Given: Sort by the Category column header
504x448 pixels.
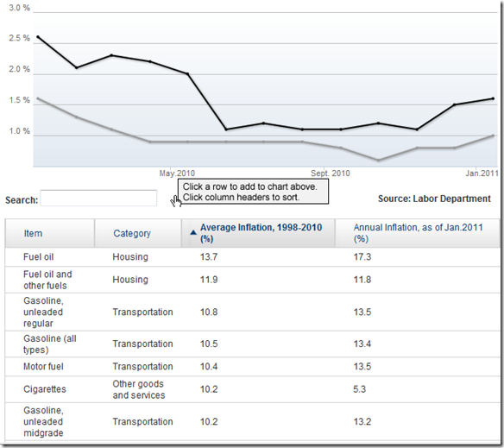Looking at the screenshot, I should point(138,233).
